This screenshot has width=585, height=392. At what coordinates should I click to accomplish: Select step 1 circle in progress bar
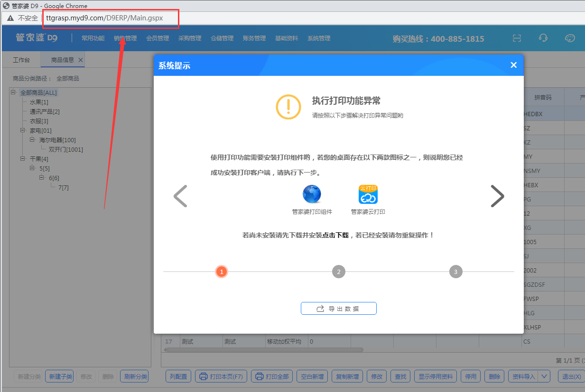[x=222, y=272]
